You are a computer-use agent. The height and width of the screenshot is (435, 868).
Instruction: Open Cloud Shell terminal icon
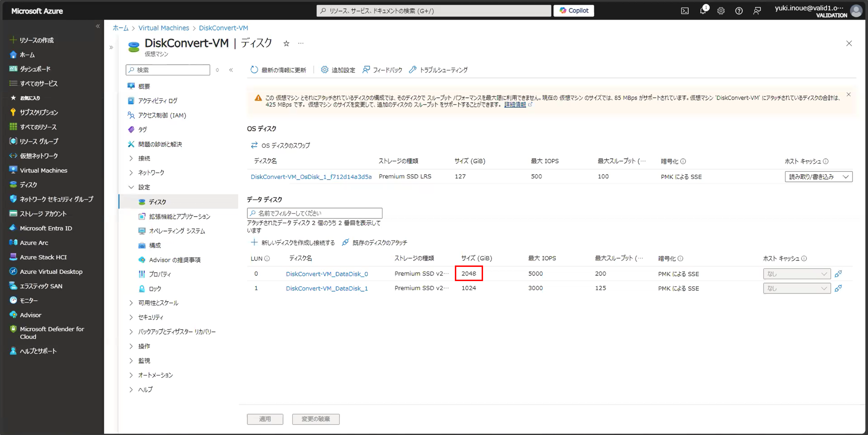[x=685, y=11]
